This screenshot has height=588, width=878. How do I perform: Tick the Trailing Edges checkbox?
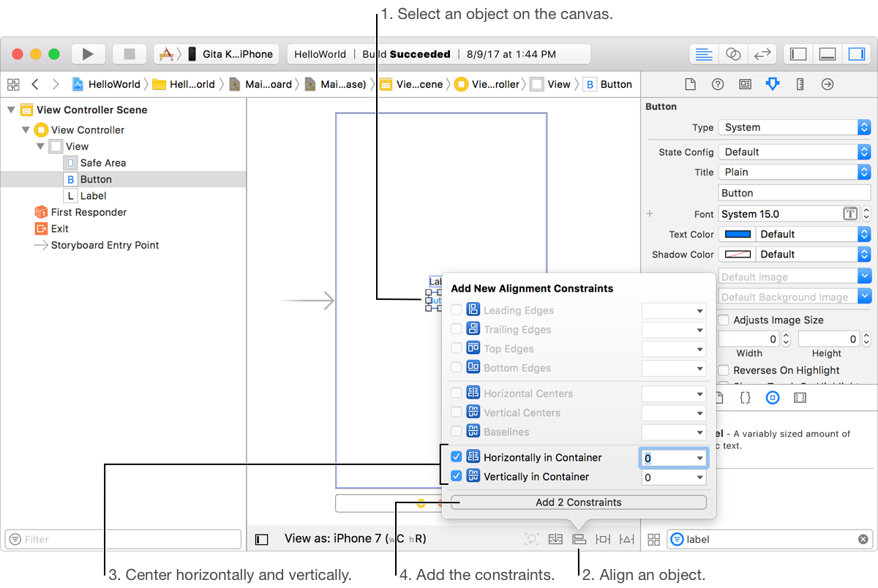[457, 329]
